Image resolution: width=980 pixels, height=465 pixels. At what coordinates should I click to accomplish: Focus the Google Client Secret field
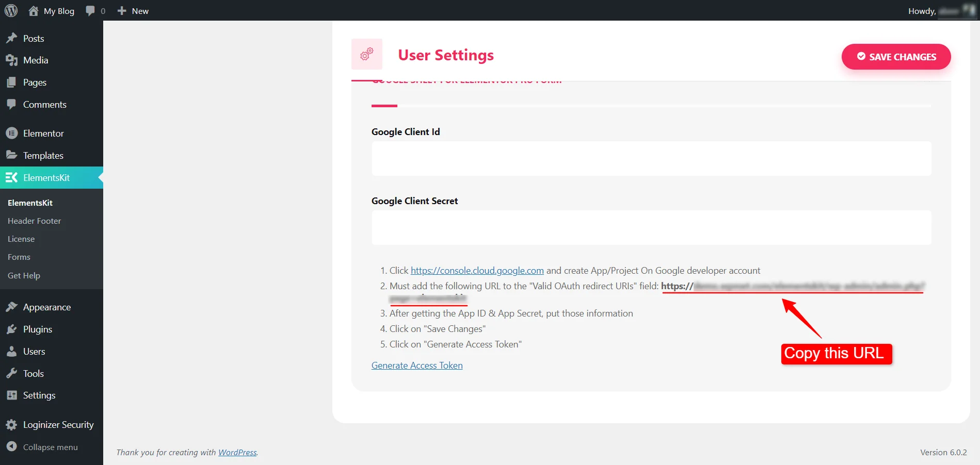tap(651, 227)
